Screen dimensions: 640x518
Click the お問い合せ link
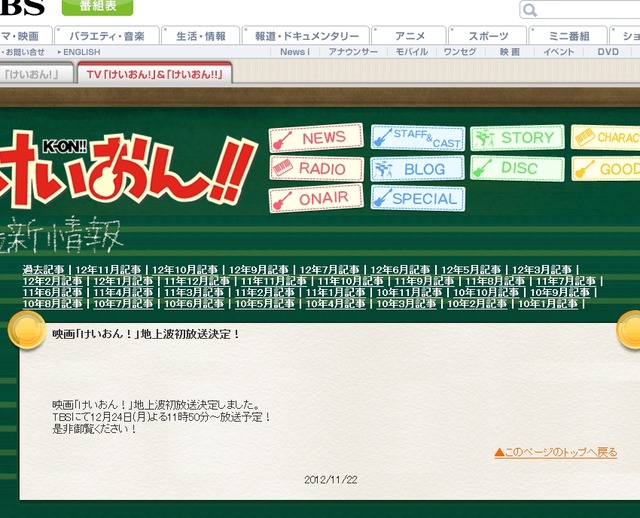[24, 52]
